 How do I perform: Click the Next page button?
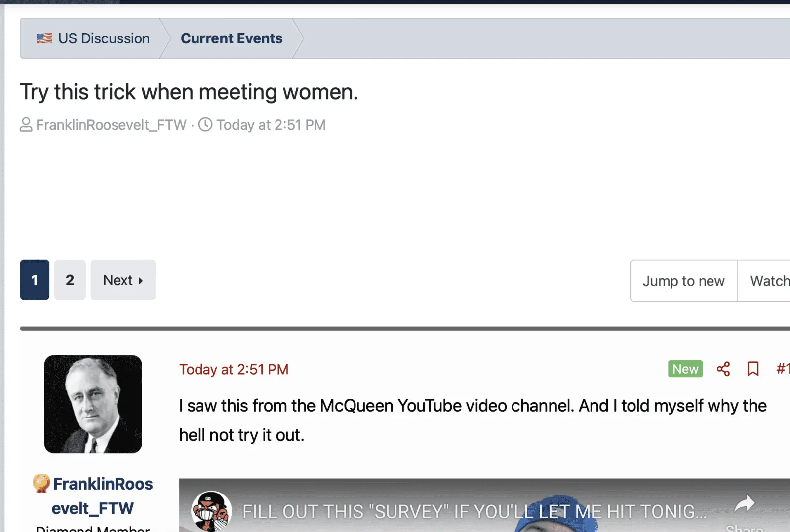point(123,280)
